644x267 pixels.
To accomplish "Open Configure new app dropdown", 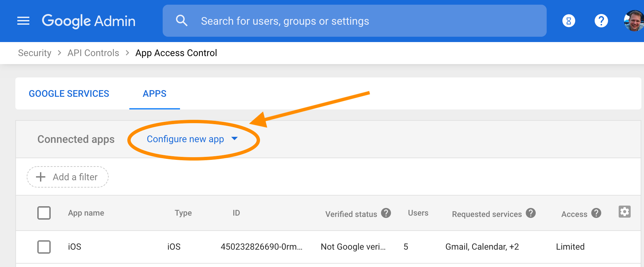I will pyautogui.click(x=192, y=139).
